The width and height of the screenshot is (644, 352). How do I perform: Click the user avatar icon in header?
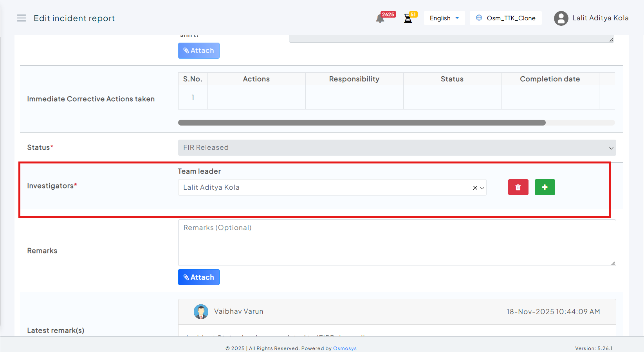(x=561, y=18)
